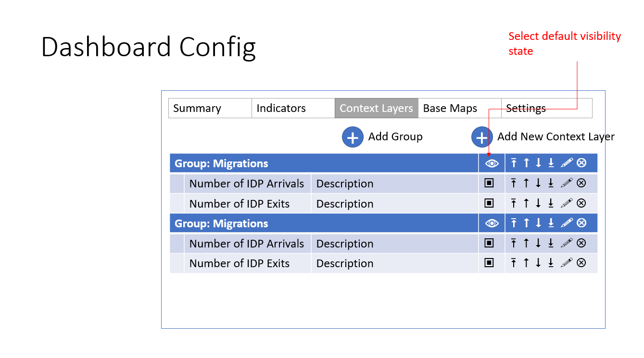Click Description cell of second group's IDP Exits
The width and height of the screenshot is (644, 358).
[395, 263]
